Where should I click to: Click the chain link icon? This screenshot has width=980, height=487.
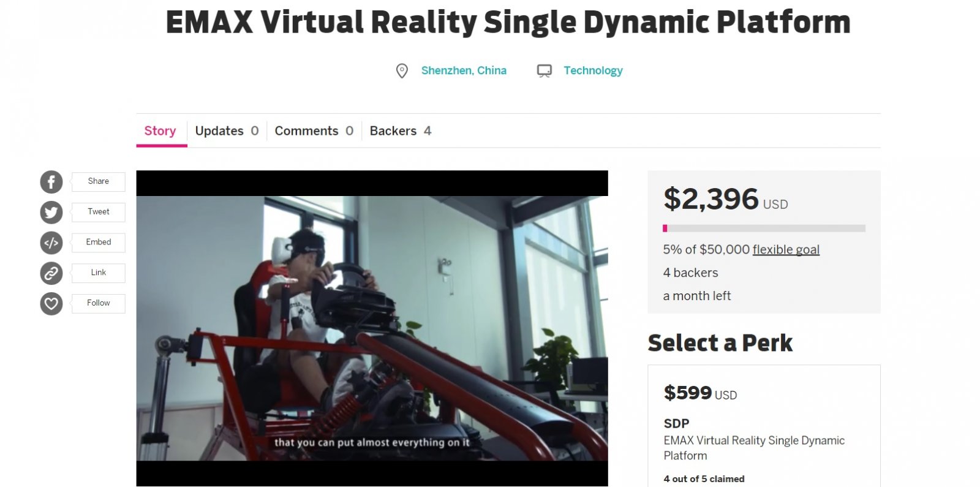51,273
